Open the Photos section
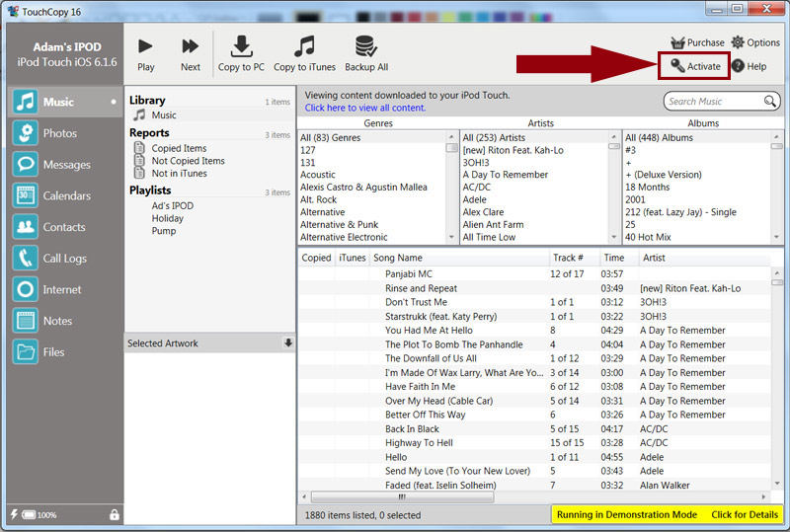The height and width of the screenshot is (532, 790). (x=65, y=133)
